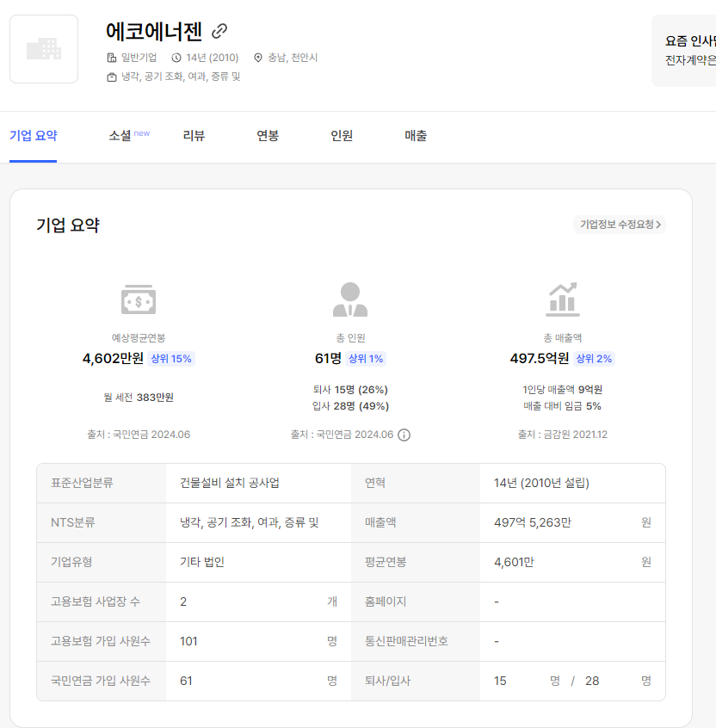The height and width of the screenshot is (728, 716).
Task: Click the building icon beside 일반기업
Action: coord(111,58)
